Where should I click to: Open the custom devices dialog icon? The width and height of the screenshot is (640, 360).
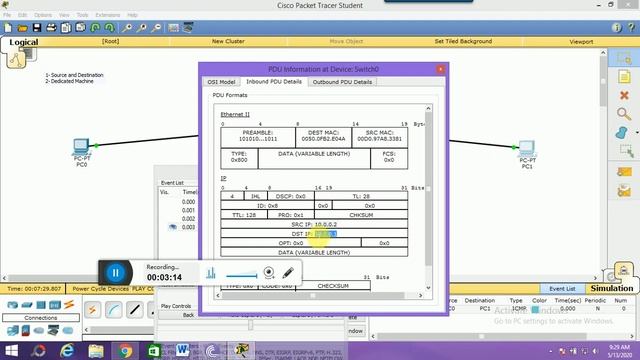click(x=188, y=28)
